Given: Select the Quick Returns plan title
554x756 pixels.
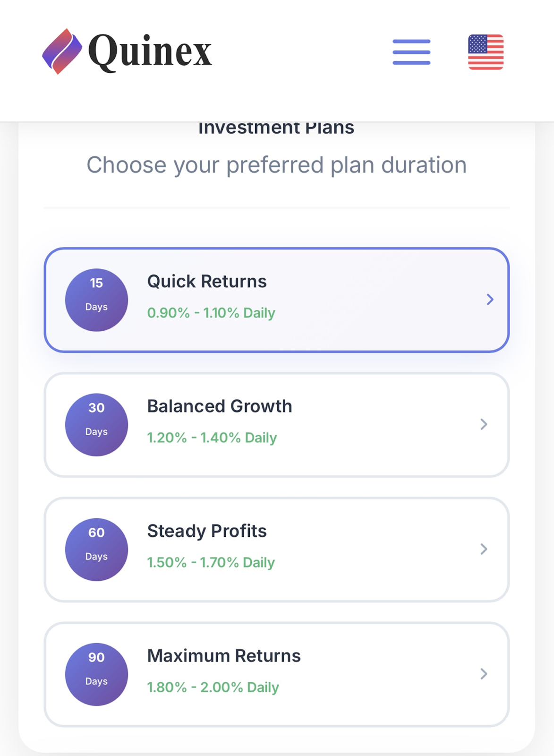Looking at the screenshot, I should tap(207, 282).
